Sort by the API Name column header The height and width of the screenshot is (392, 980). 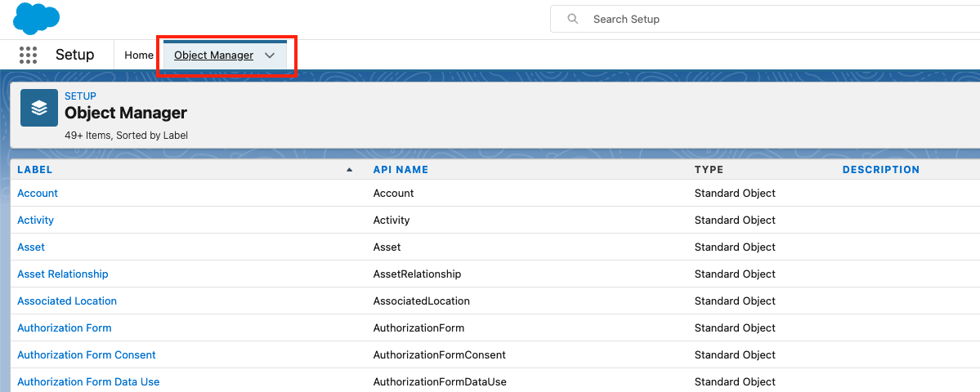[401, 170]
